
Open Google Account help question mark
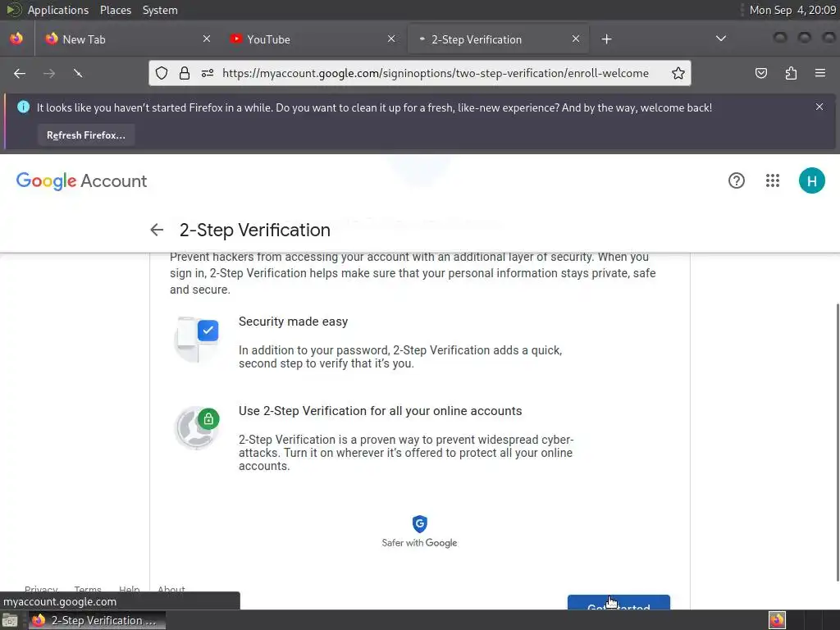[736, 180]
